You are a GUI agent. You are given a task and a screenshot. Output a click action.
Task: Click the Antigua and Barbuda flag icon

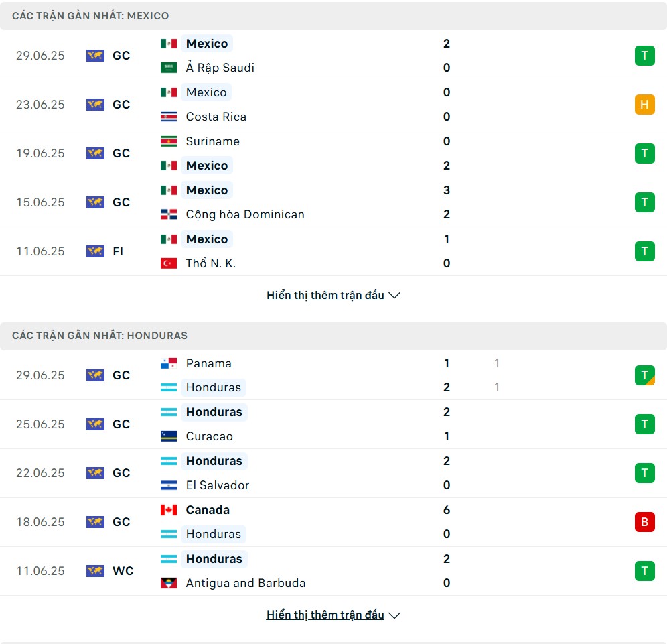(x=169, y=584)
